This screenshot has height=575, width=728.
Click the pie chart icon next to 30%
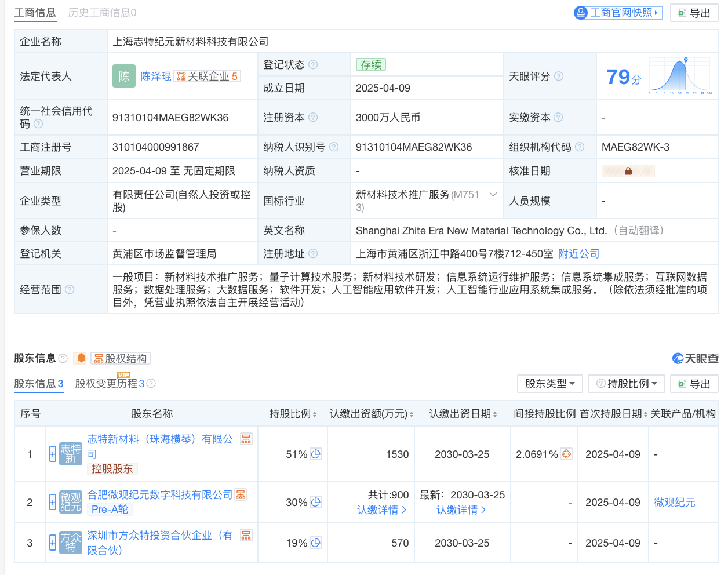(x=316, y=503)
